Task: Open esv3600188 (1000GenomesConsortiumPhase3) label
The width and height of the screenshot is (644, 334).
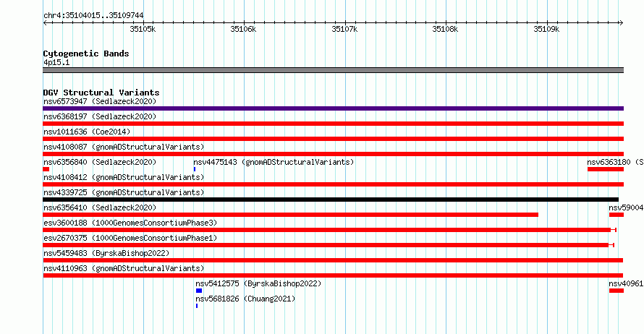Action: (x=130, y=223)
